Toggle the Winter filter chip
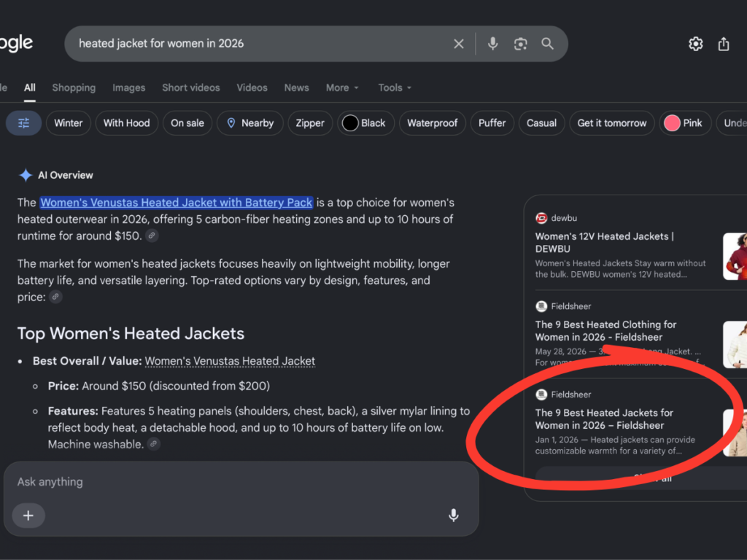747x560 pixels. click(68, 122)
